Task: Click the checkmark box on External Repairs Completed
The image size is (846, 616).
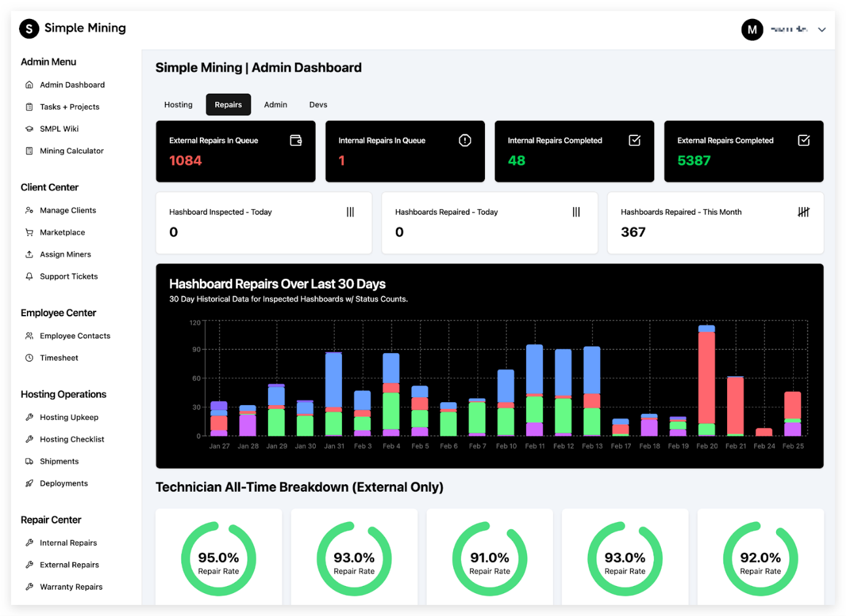Action: (804, 140)
